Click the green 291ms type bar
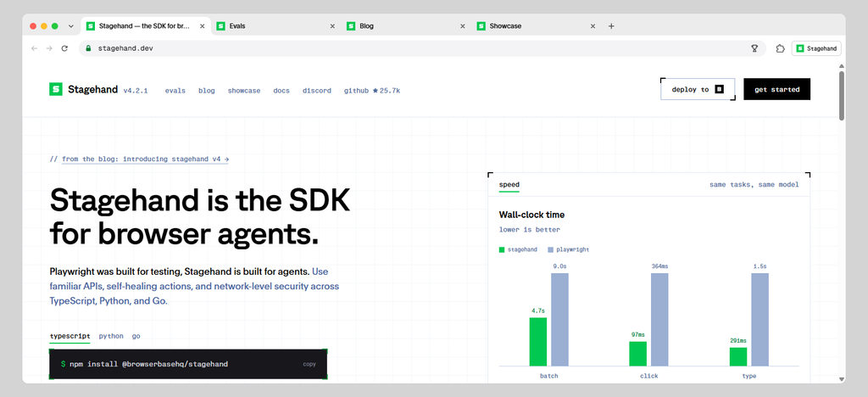This screenshot has height=397, width=868. (x=738, y=356)
